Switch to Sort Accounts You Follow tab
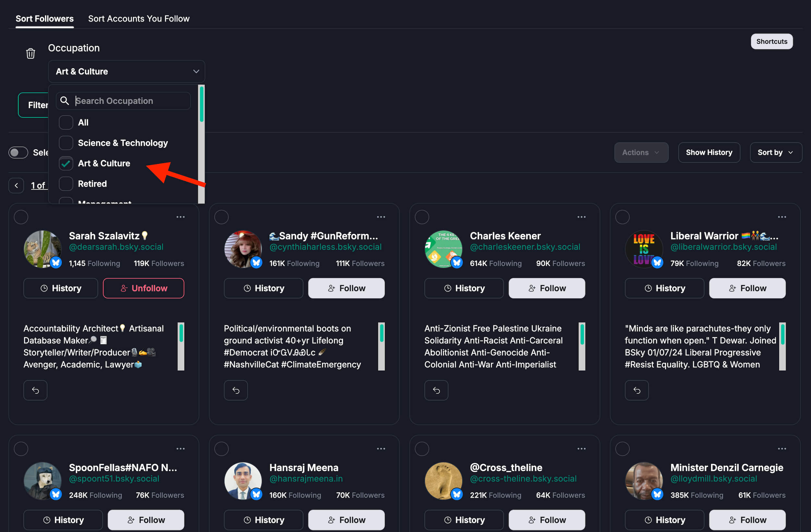Screen dimensions: 811x532 tap(139, 19)
